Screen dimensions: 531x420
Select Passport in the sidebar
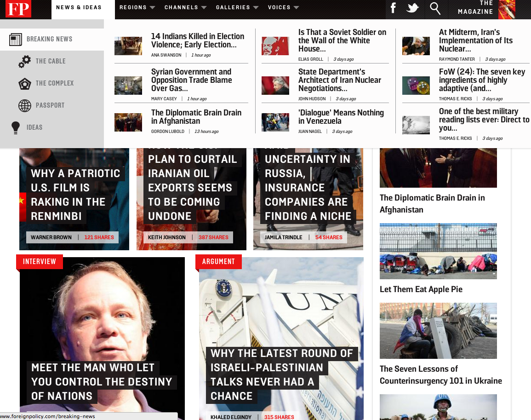coord(50,105)
